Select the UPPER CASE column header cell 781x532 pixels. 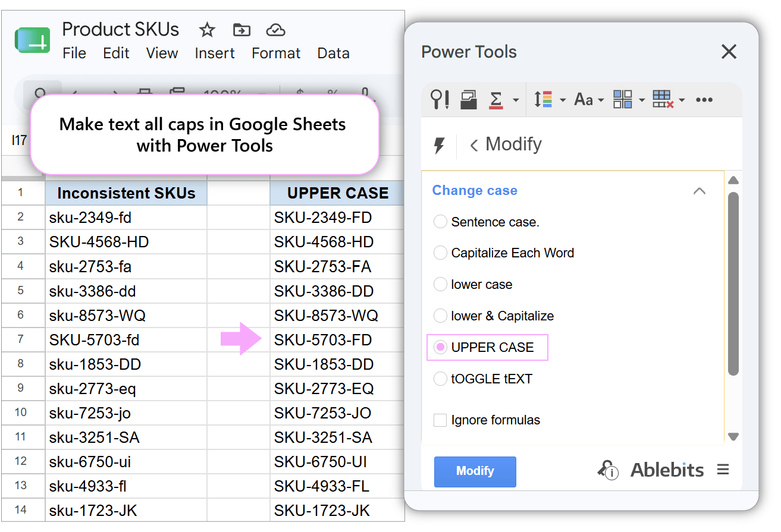pos(337,193)
